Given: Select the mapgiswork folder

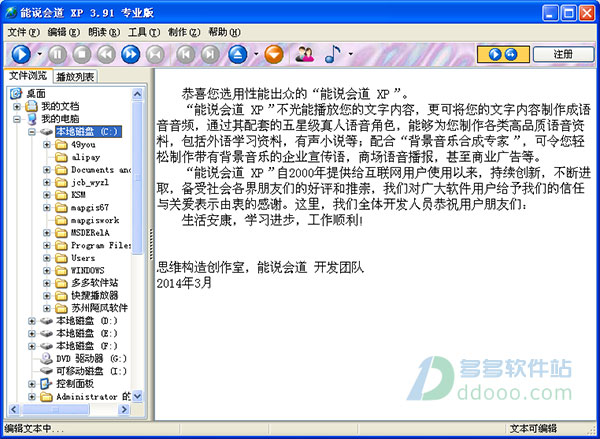Looking at the screenshot, I should [95, 220].
